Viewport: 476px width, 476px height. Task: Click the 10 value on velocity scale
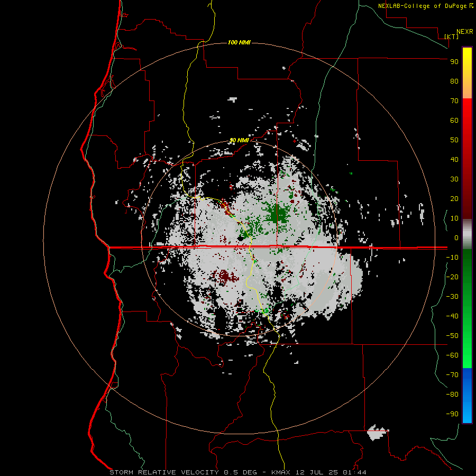click(454, 218)
